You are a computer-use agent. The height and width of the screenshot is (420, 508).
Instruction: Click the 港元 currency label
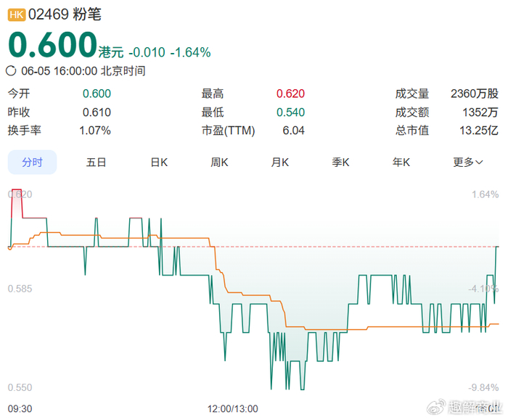point(111,52)
